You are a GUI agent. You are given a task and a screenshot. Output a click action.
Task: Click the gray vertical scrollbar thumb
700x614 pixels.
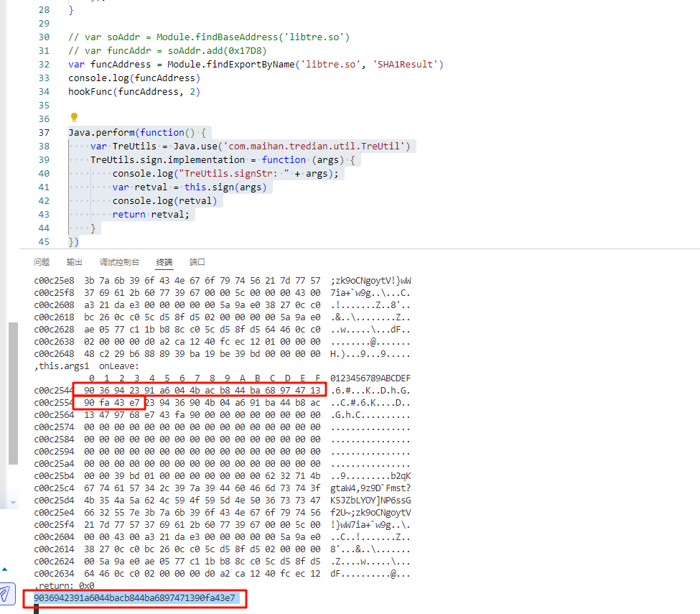12,391
